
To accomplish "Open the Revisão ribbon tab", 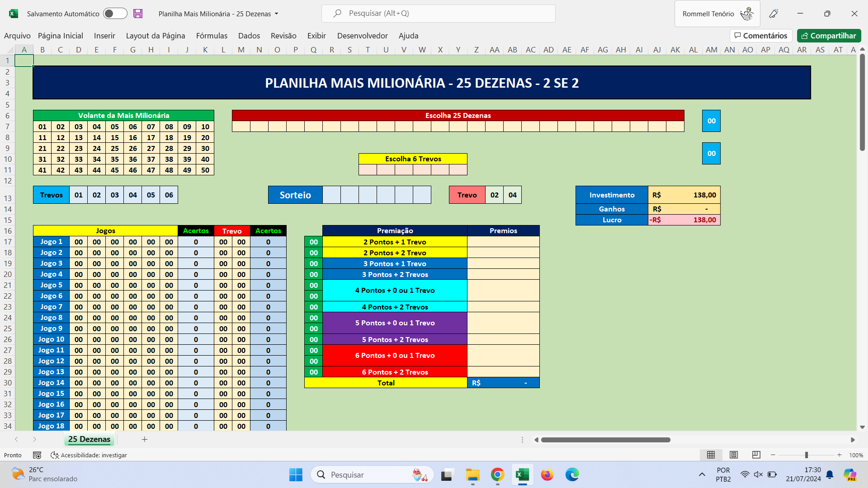I will tap(283, 36).
